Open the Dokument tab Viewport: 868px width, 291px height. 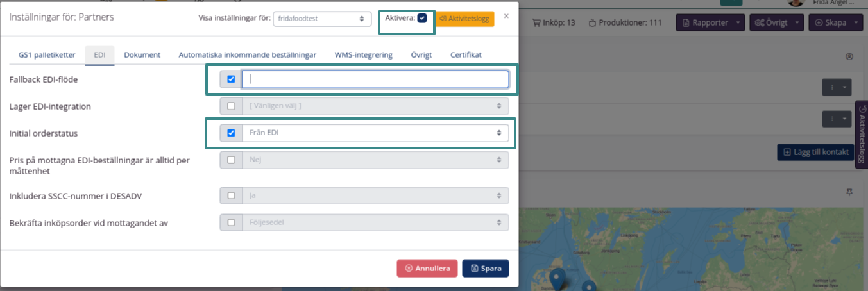click(x=142, y=55)
